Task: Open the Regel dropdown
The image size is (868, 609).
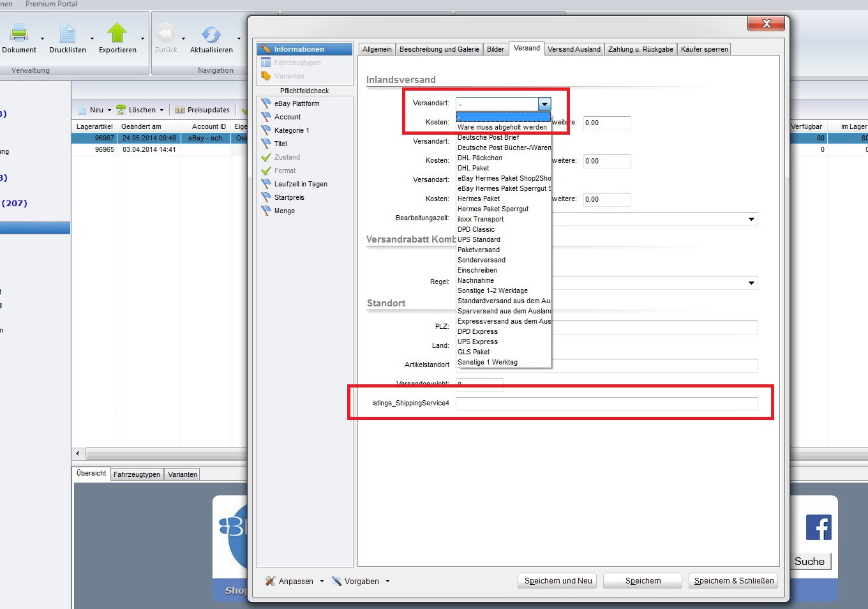Action: point(751,283)
